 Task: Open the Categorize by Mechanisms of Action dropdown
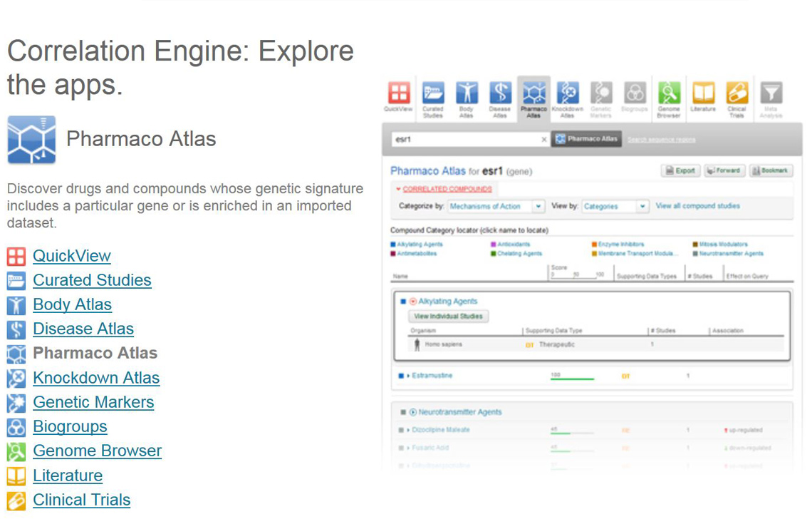pos(538,207)
